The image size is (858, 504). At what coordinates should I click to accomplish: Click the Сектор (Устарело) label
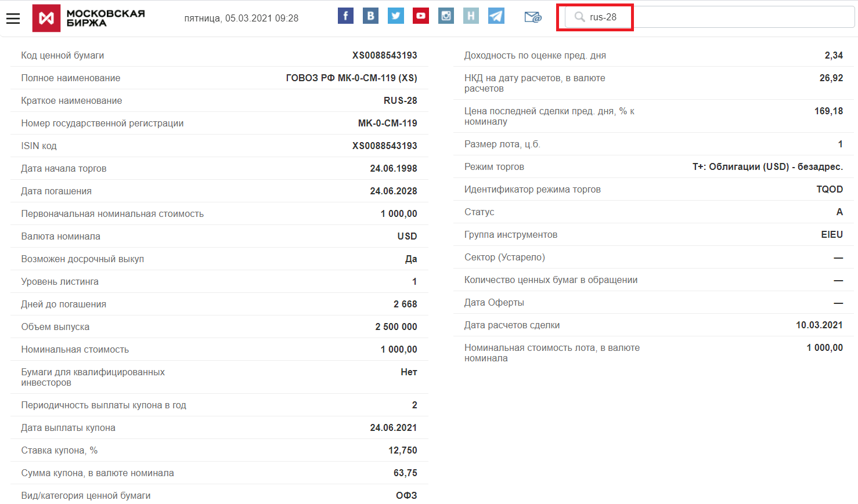point(504,257)
